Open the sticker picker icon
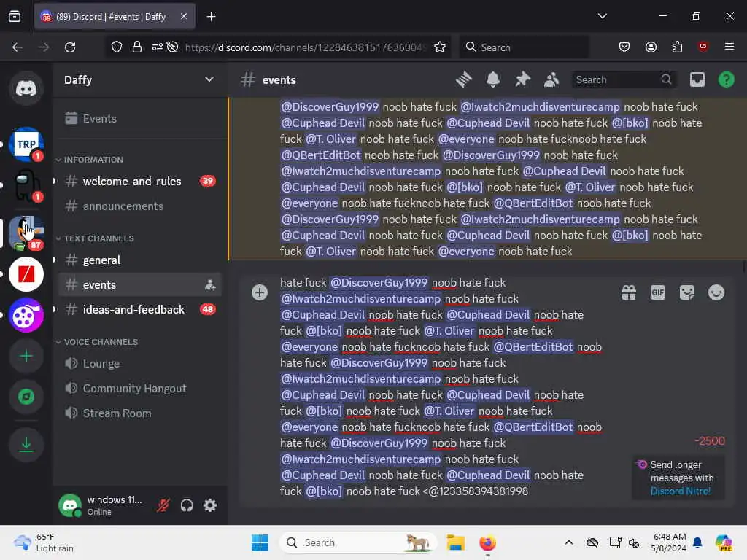This screenshot has width=747, height=560. click(x=687, y=292)
